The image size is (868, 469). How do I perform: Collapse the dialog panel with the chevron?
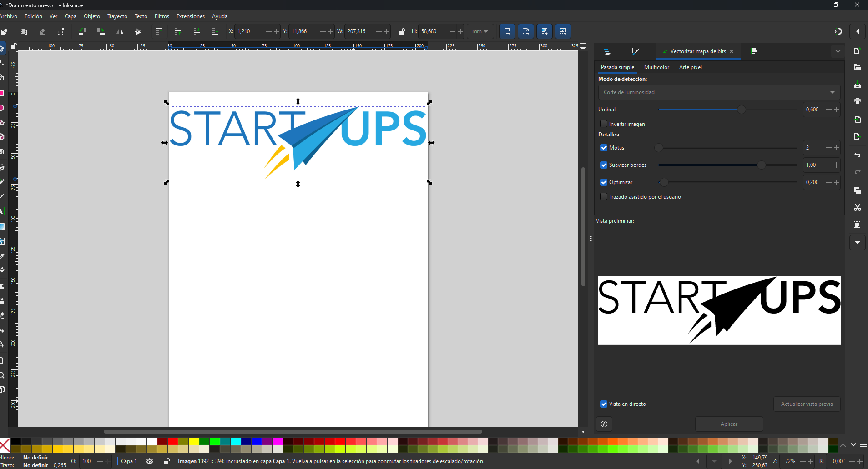point(838,50)
